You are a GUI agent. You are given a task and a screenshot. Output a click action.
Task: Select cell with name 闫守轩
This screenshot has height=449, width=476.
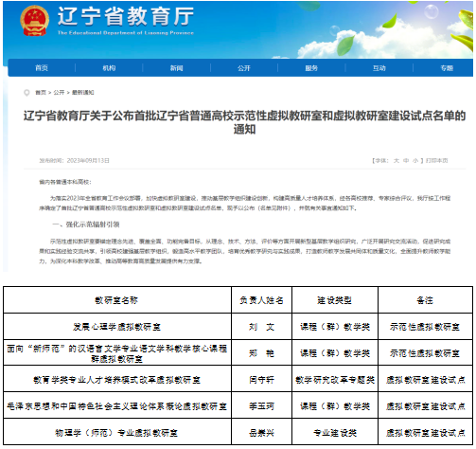[x=261, y=379]
